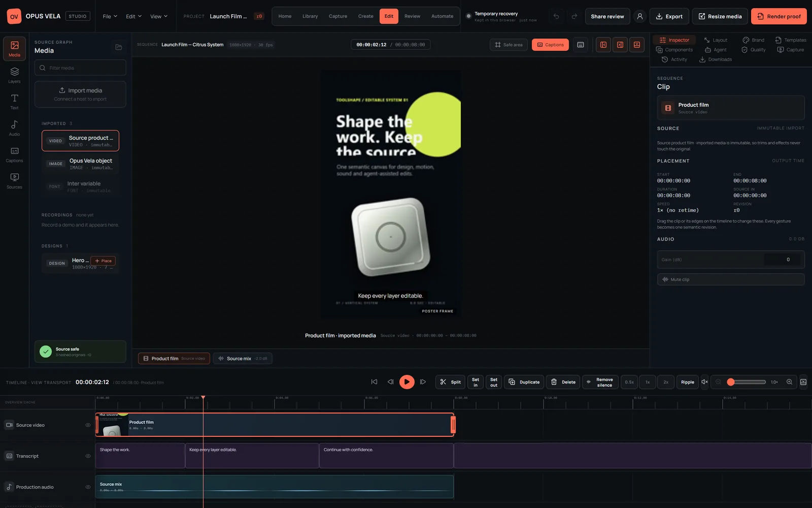This screenshot has height=508, width=812.
Task: Click the Render proof button
Action: [x=779, y=16]
